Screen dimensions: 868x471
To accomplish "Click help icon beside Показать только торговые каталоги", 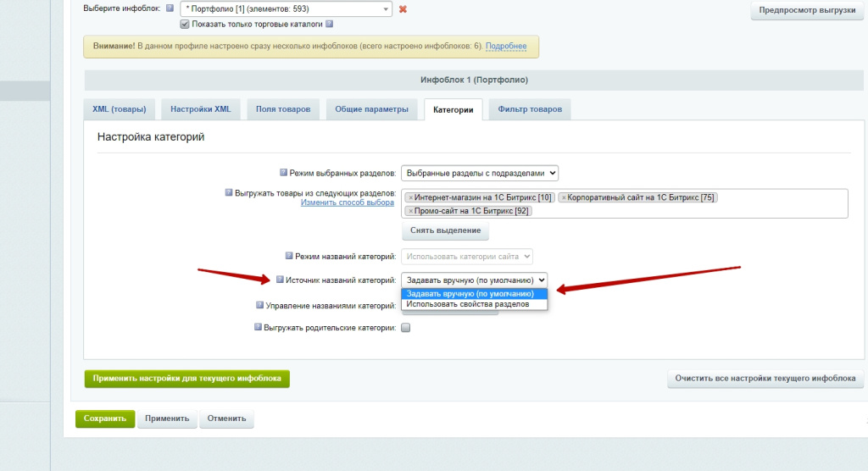I will pos(330,24).
